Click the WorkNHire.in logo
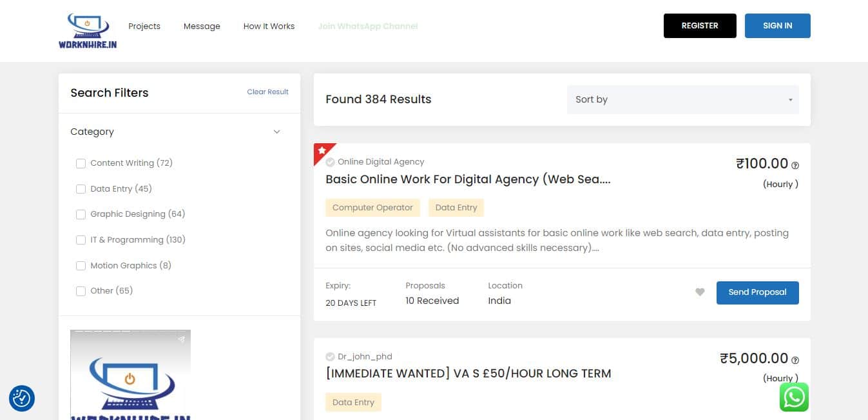 (88, 31)
